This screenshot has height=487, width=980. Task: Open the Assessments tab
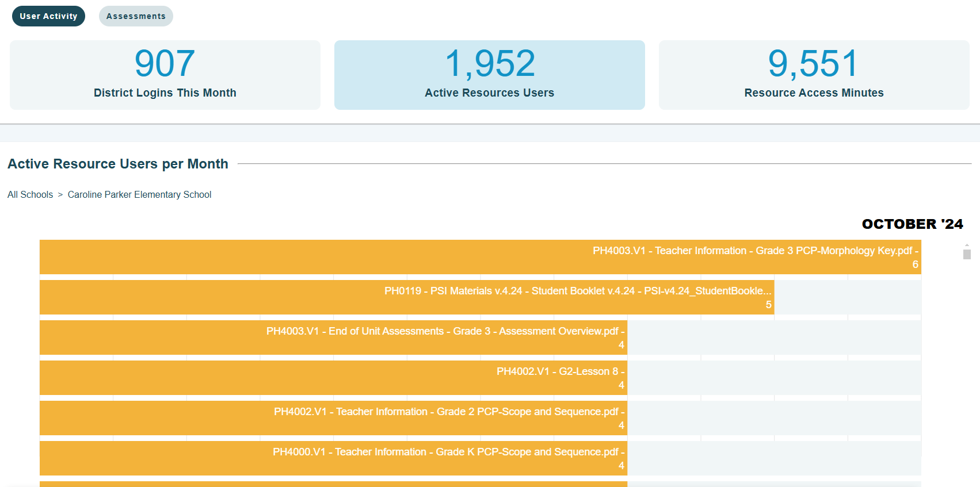pyautogui.click(x=136, y=16)
